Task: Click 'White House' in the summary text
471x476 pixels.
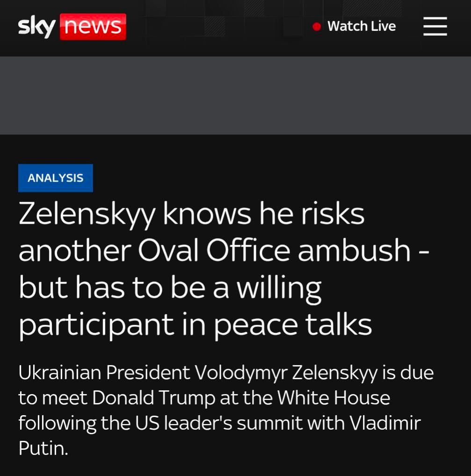Action: pyautogui.click(x=333, y=397)
